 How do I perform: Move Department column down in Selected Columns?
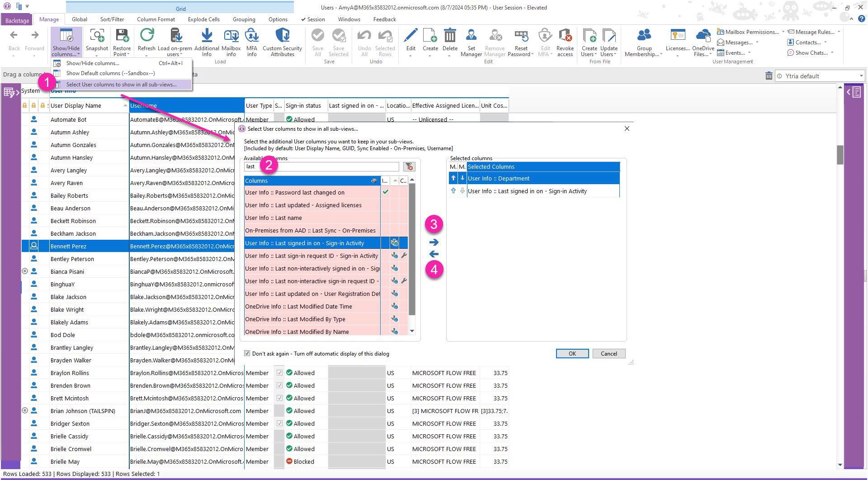pyautogui.click(x=462, y=179)
